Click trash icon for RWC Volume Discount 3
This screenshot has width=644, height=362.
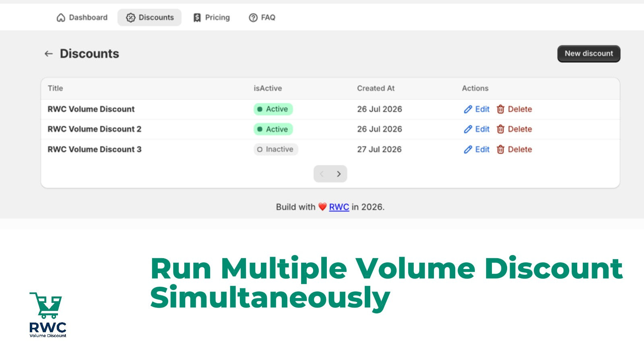pyautogui.click(x=500, y=150)
